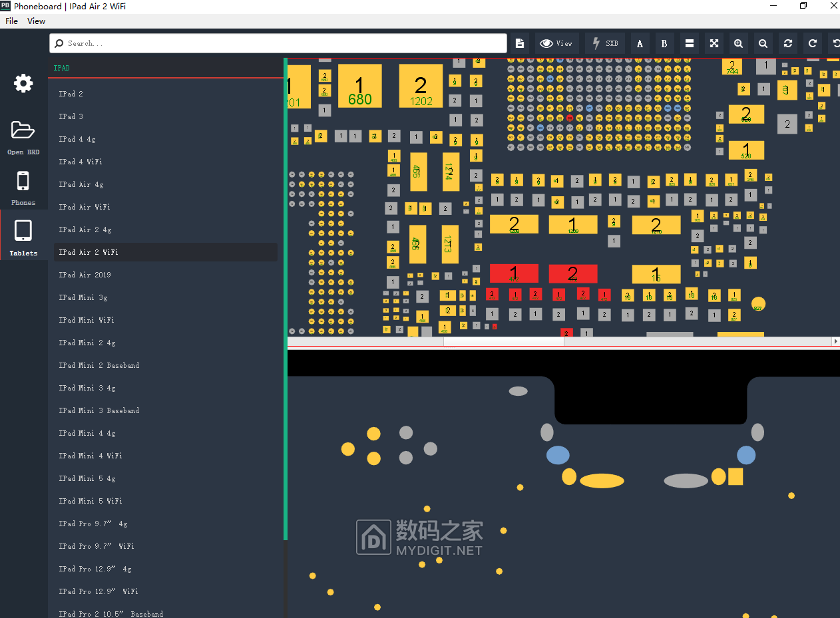This screenshot has width=840, height=618.
Task: Select IPad Pro 9.7" 4g
Action: click(x=166, y=524)
